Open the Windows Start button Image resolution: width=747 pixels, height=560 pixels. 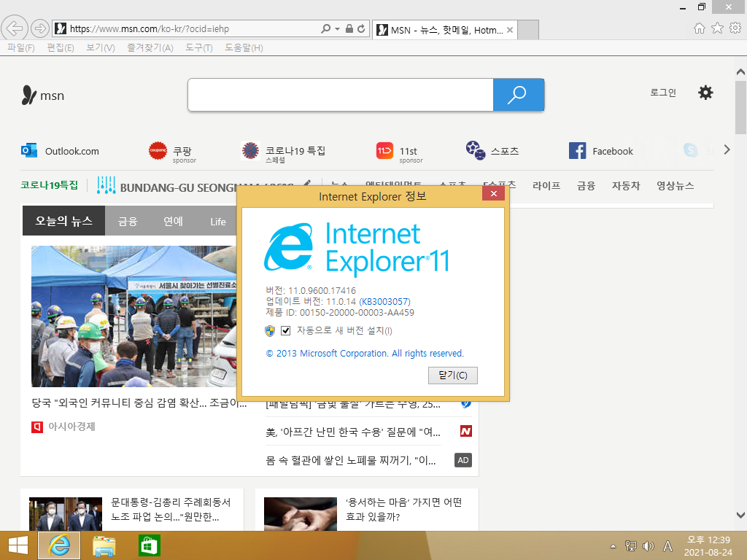click(18, 545)
